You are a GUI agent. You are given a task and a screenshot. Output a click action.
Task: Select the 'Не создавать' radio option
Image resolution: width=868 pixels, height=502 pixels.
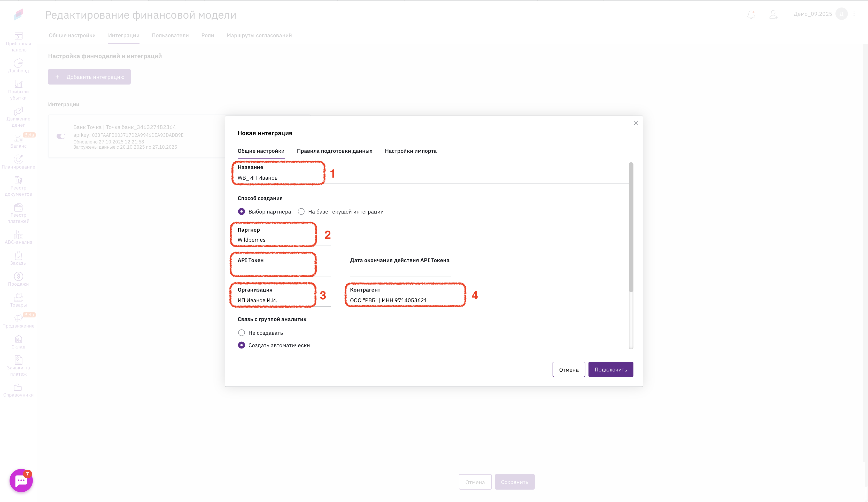(242, 333)
